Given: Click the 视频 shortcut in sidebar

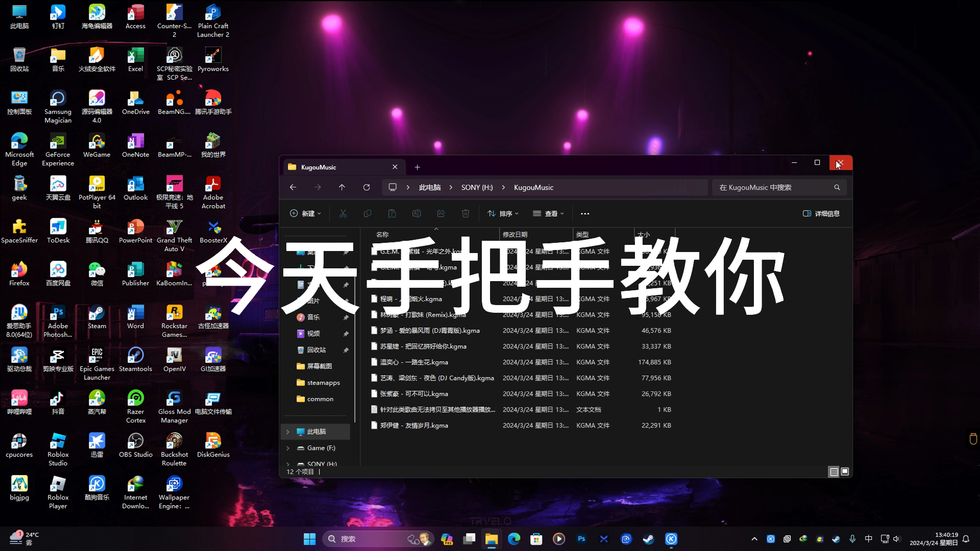Looking at the screenshot, I should [313, 333].
